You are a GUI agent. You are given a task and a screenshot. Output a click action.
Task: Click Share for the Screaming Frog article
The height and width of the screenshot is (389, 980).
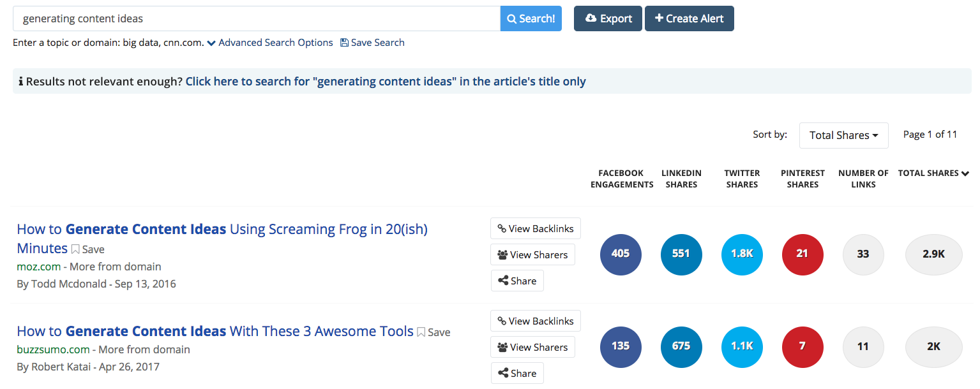click(x=517, y=281)
